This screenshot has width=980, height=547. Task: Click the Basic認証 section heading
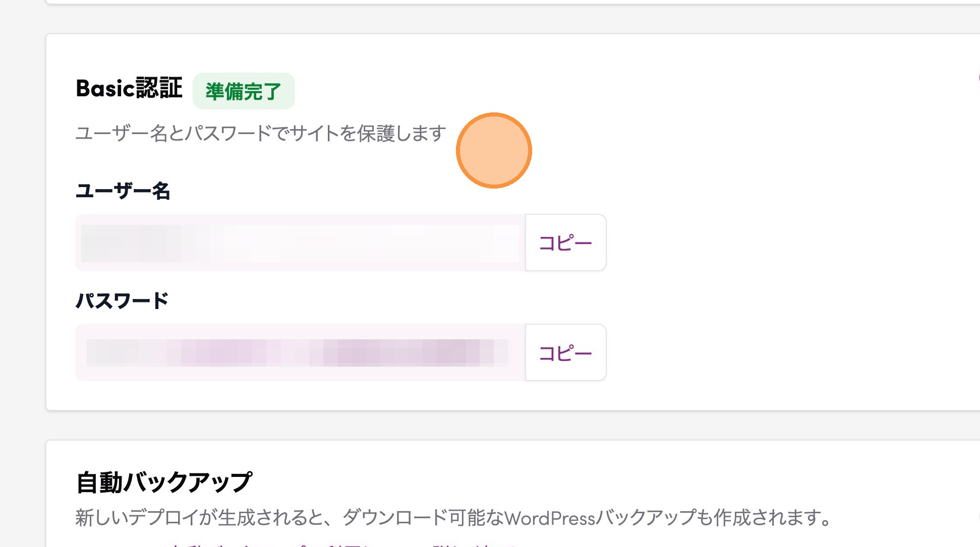[x=129, y=89]
